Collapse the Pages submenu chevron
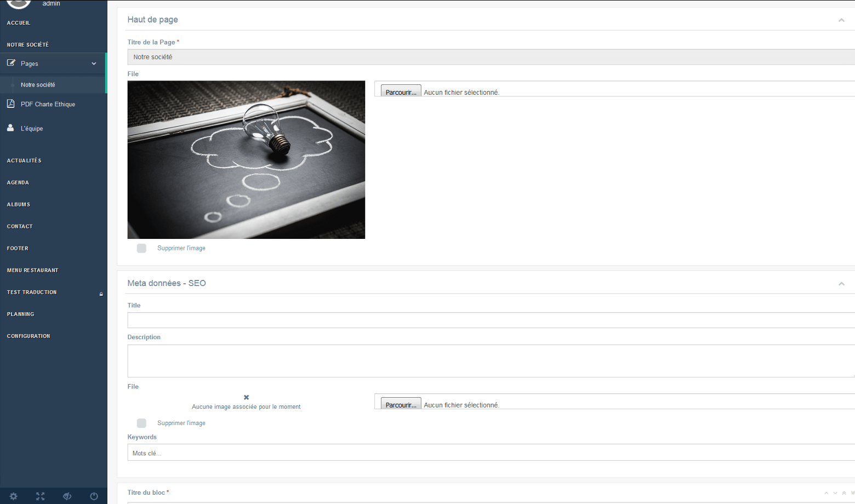Viewport: 855px width, 504px height. pyautogui.click(x=94, y=64)
